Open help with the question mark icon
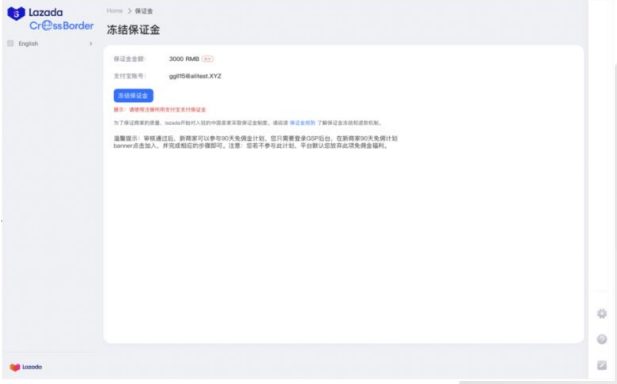This screenshot has height=384, width=617. point(602,339)
